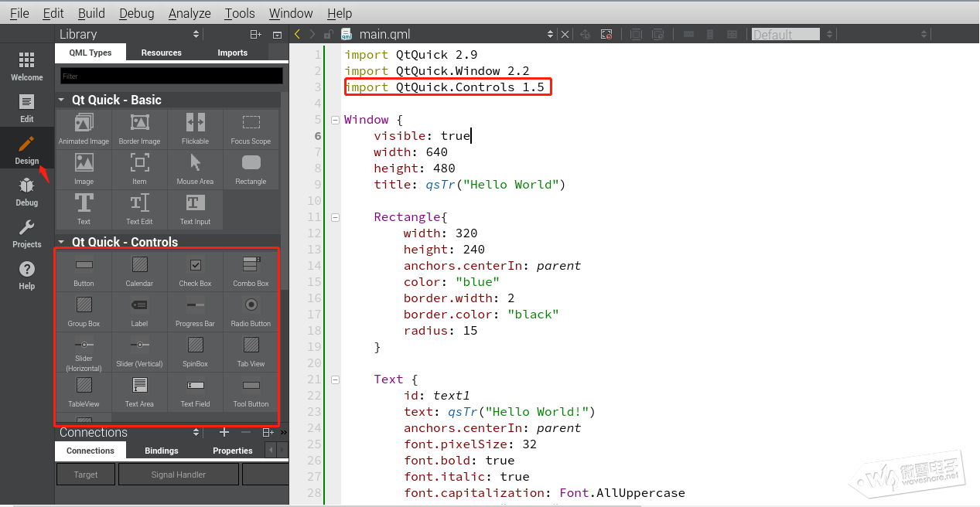Click the add connection plus button
980x507 pixels.
[224, 433]
